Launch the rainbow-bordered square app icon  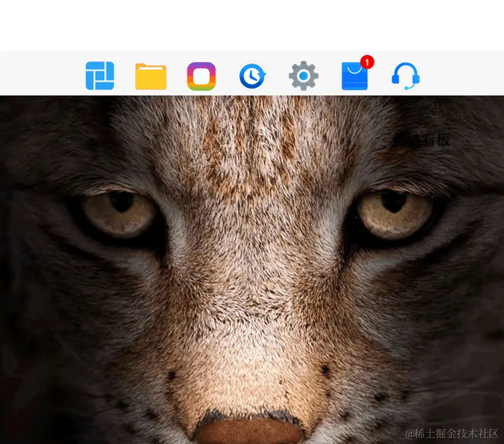coord(201,76)
